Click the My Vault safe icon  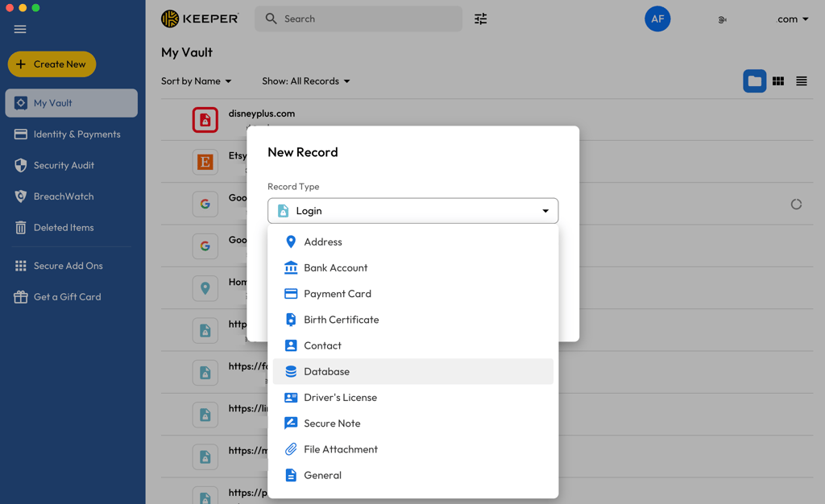(x=20, y=103)
